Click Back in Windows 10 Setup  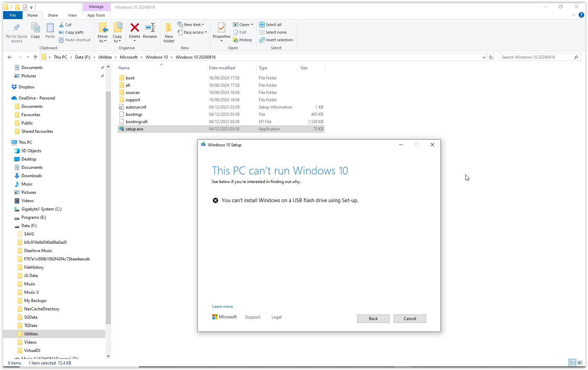click(x=373, y=319)
